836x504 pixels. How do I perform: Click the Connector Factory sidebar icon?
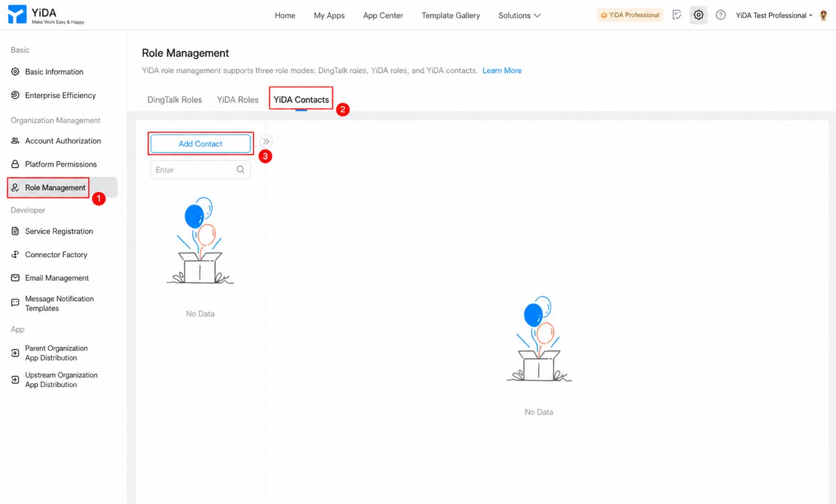pyautogui.click(x=15, y=255)
